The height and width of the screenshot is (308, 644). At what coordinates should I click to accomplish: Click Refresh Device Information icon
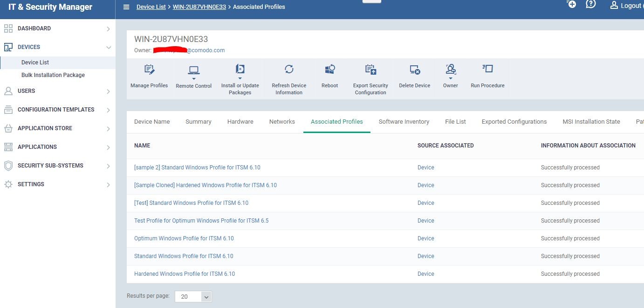pyautogui.click(x=289, y=69)
